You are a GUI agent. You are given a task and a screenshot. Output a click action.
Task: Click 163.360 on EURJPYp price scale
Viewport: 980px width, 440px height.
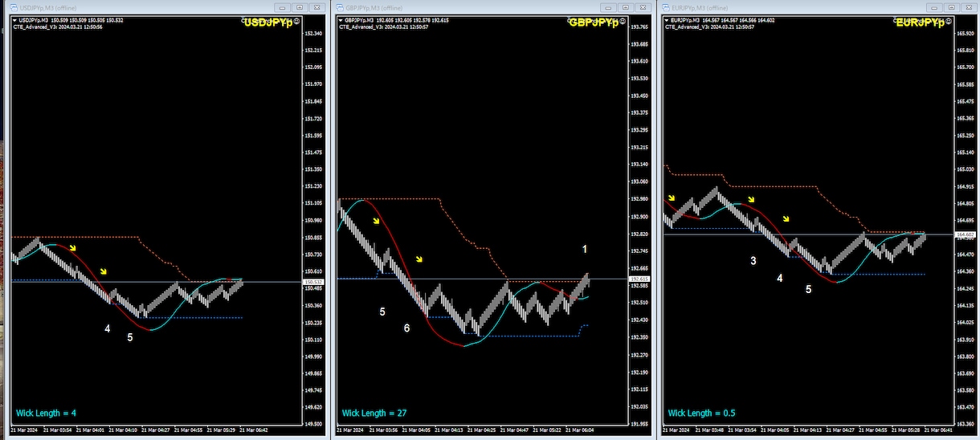tap(965, 425)
